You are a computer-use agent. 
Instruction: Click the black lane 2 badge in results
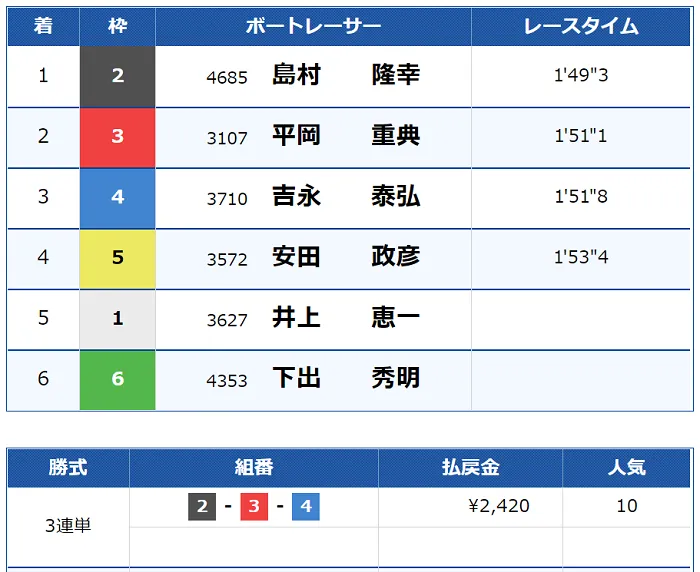click(x=118, y=76)
